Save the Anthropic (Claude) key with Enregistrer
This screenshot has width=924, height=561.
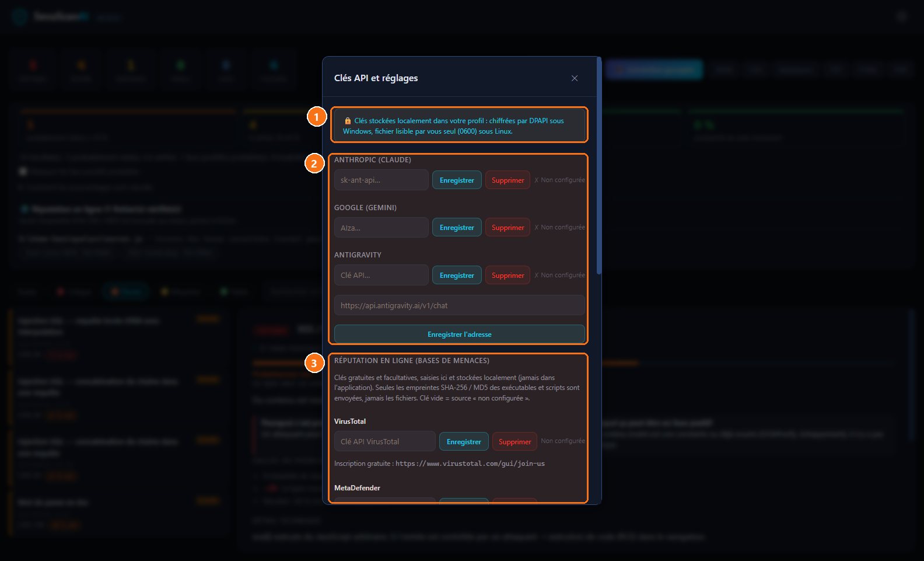click(457, 180)
